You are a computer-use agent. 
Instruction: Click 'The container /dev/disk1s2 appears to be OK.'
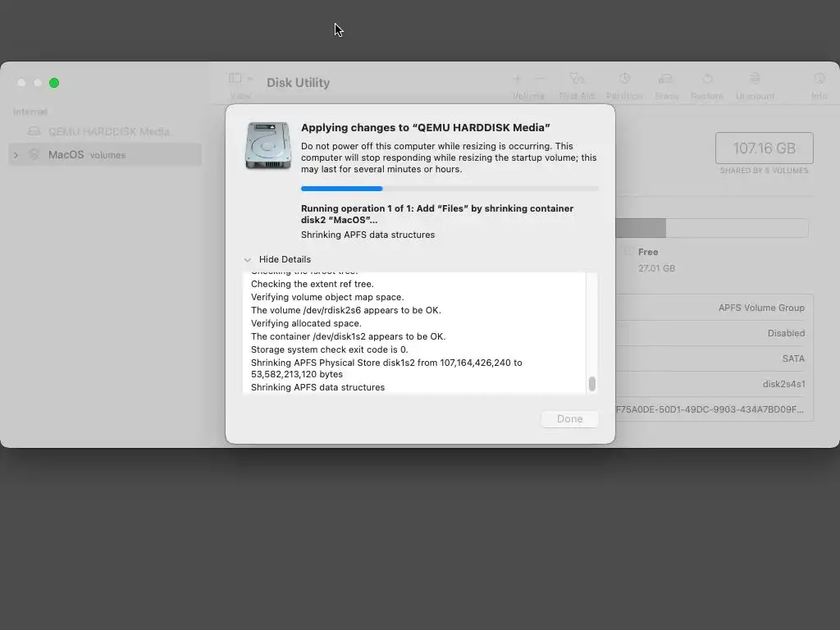point(348,336)
